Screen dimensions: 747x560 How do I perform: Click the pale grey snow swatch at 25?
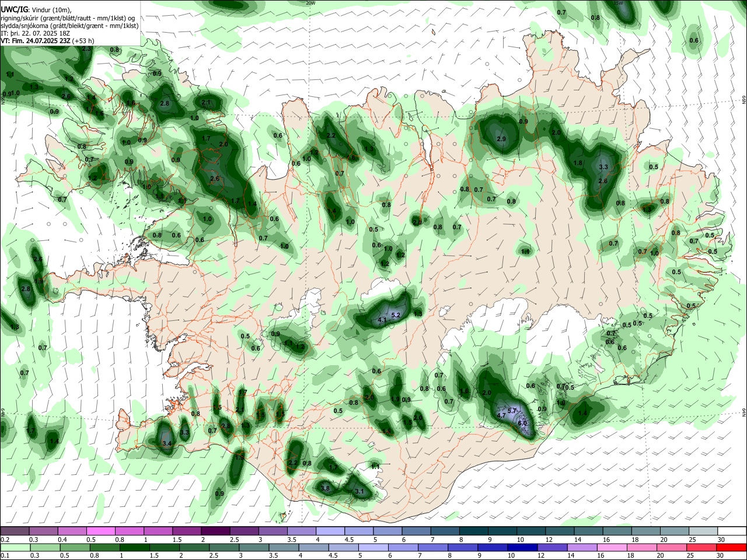[x=703, y=531]
